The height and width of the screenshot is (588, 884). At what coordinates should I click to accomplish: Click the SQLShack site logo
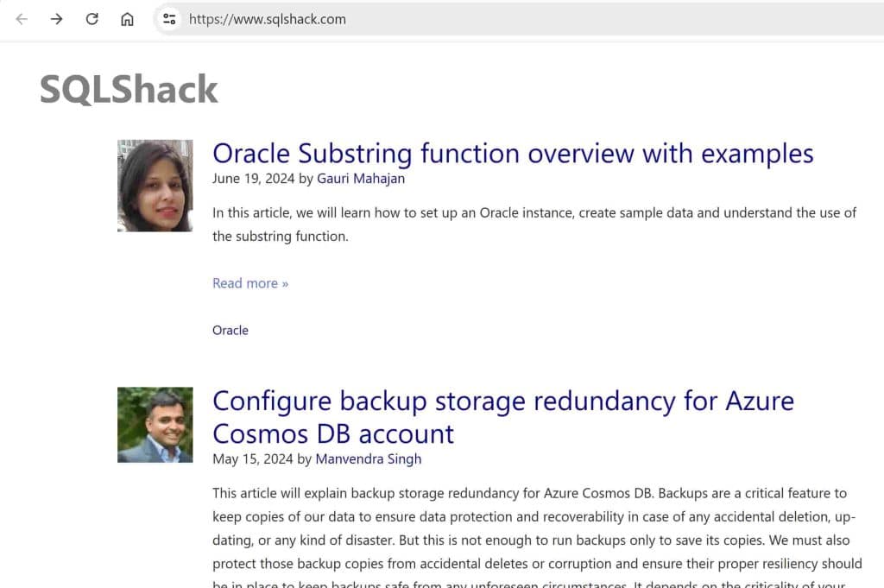pyautogui.click(x=129, y=89)
